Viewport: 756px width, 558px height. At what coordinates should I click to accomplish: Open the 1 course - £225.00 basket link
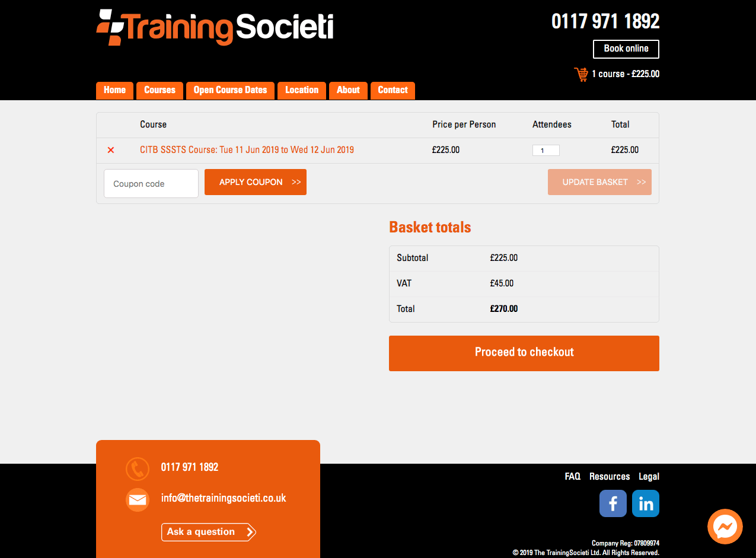pyautogui.click(x=626, y=74)
